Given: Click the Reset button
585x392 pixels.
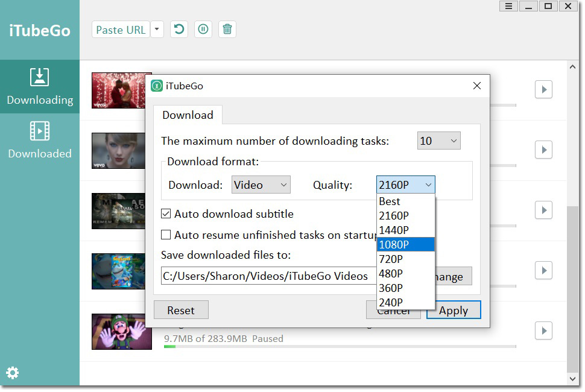Looking at the screenshot, I should tap(181, 311).
